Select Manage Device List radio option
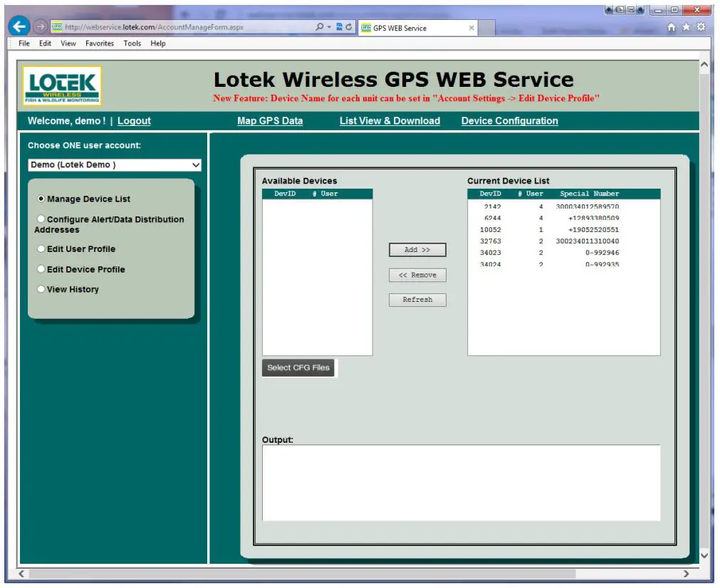Image resolution: width=720 pixels, height=588 pixels. pos(41,199)
